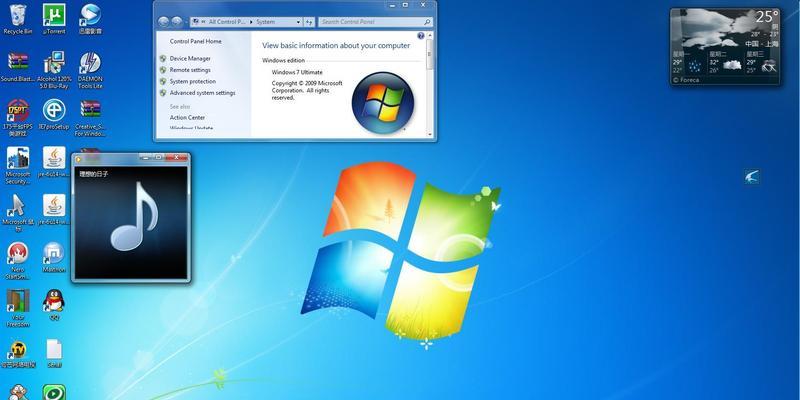Screen dimensions: 800x400
Task: Click the System window scrollbar thumb
Action: 430,54
